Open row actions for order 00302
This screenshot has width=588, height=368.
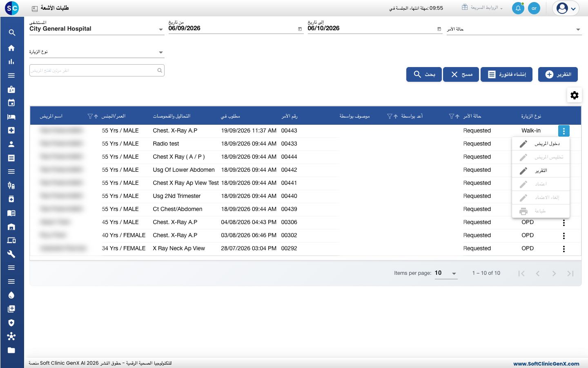pos(564,236)
